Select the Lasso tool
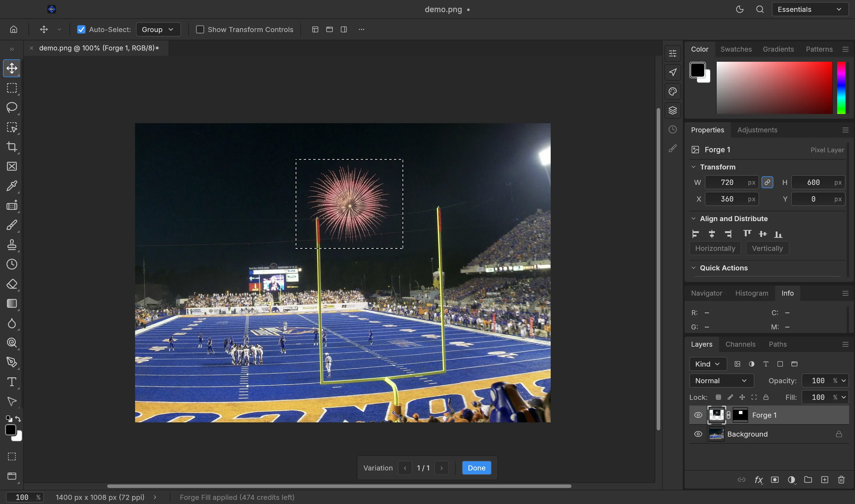The image size is (855, 504). [x=12, y=107]
